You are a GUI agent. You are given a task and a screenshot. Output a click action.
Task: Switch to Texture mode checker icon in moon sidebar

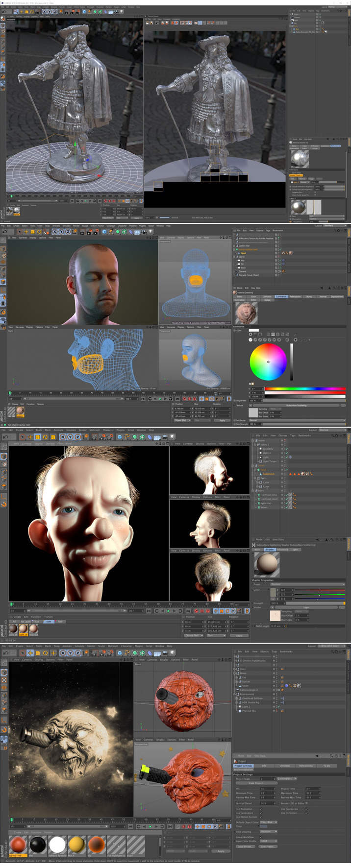coord(4,680)
